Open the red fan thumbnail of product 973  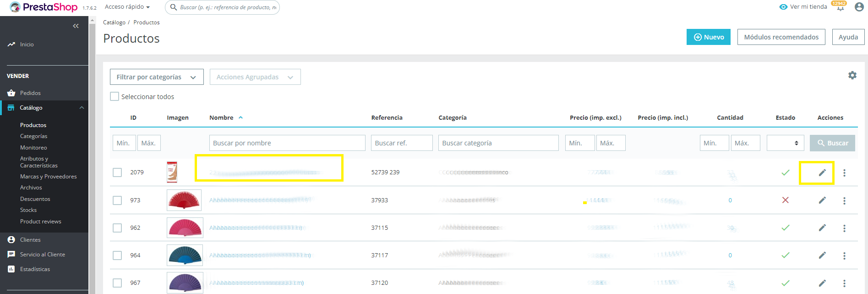184,200
